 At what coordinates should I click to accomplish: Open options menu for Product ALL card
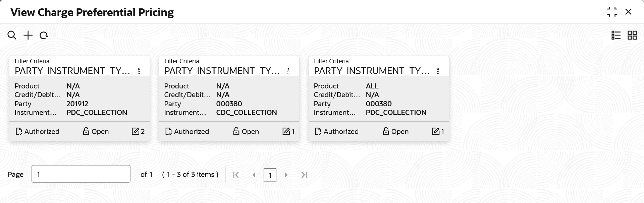(438, 71)
